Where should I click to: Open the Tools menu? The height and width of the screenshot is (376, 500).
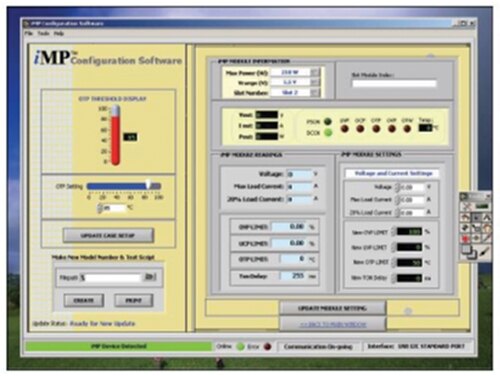43,33
